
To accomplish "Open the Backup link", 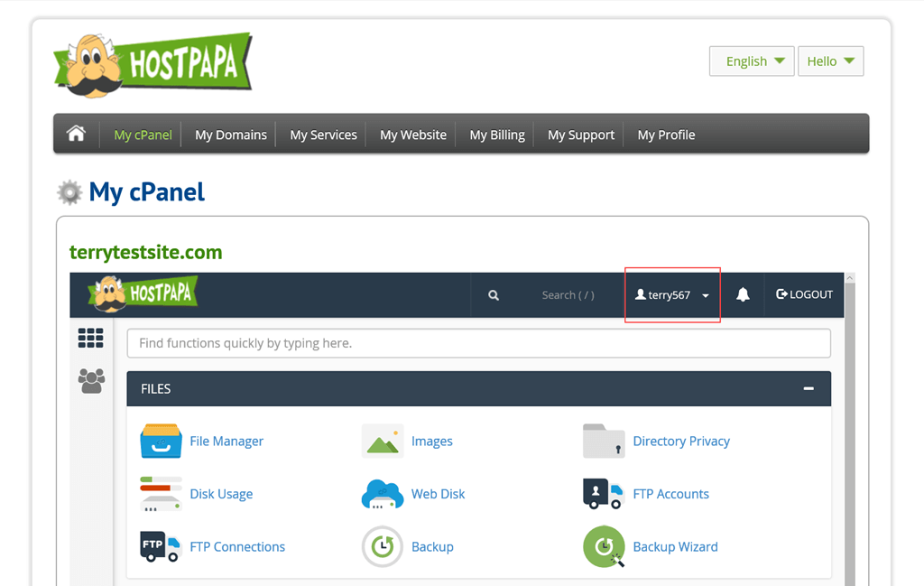I will 432,546.
